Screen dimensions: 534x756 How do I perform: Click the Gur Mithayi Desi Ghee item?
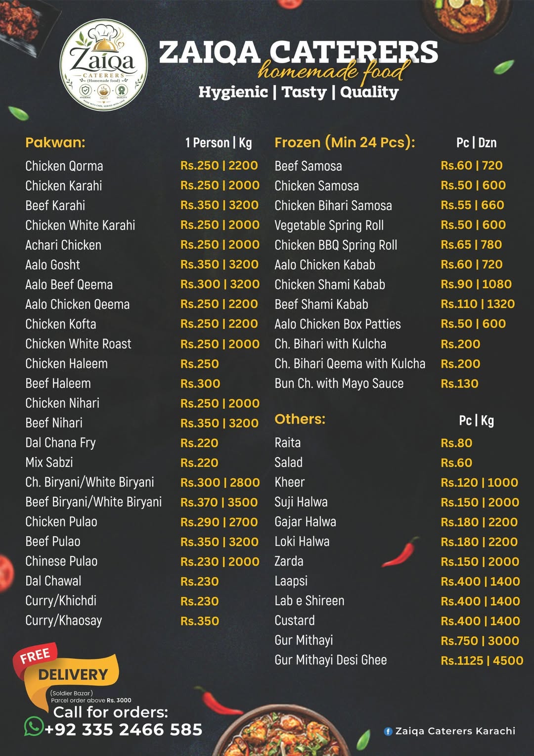click(331, 660)
